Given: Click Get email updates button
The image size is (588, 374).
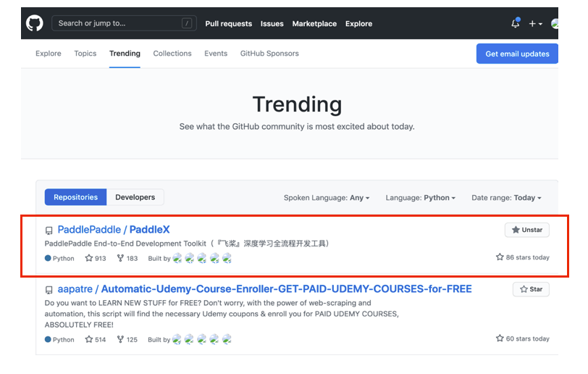Looking at the screenshot, I should click(x=517, y=54).
